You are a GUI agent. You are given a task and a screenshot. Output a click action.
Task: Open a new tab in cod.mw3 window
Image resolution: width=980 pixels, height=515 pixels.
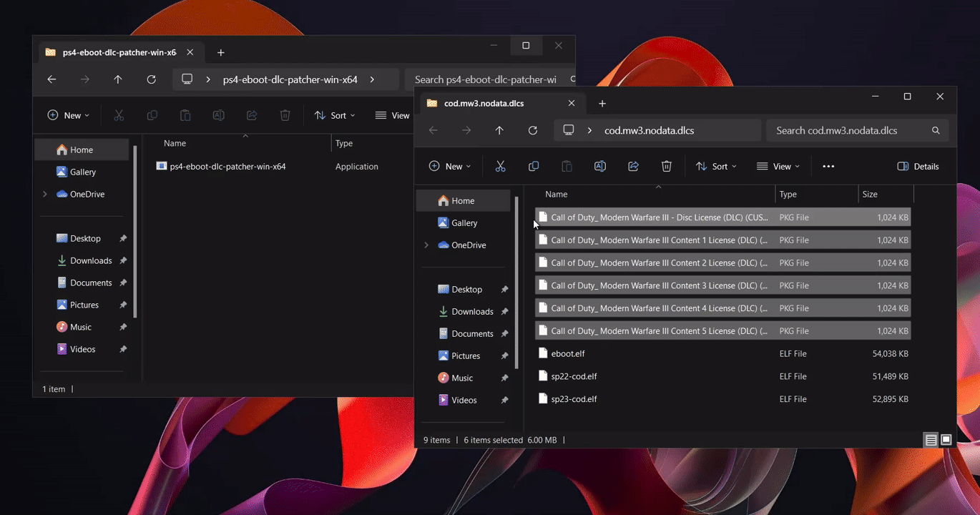(602, 104)
